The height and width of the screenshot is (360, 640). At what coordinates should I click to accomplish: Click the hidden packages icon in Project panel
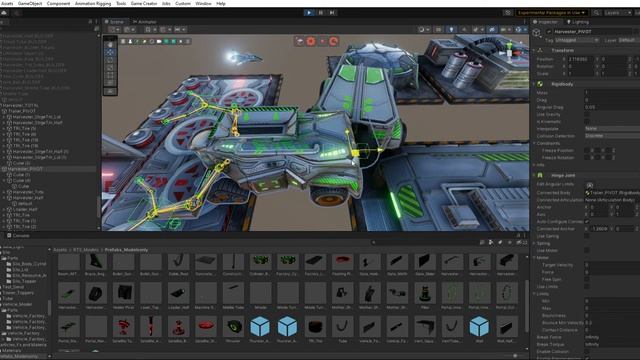tap(522, 242)
